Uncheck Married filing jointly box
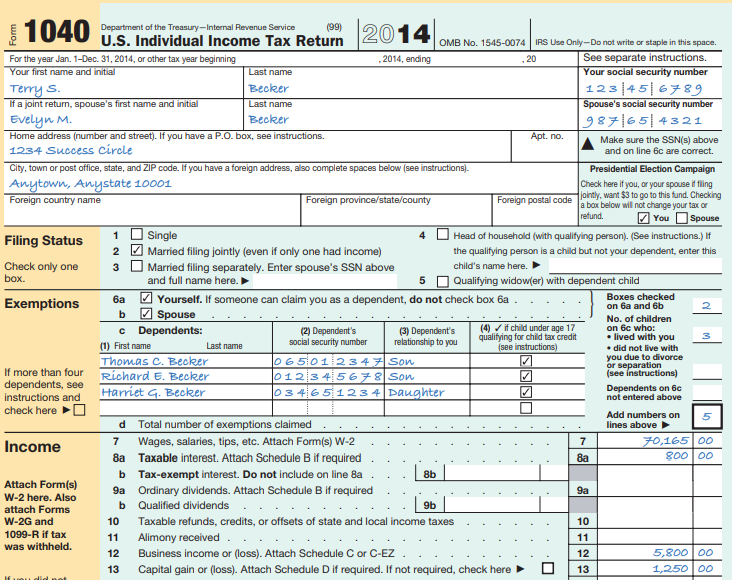The width and height of the screenshot is (732, 580). 137,250
